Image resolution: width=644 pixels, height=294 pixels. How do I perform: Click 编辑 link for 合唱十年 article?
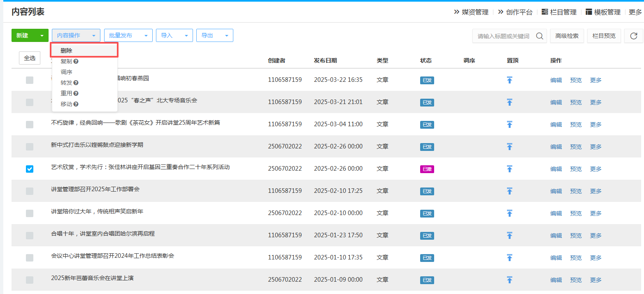click(556, 236)
